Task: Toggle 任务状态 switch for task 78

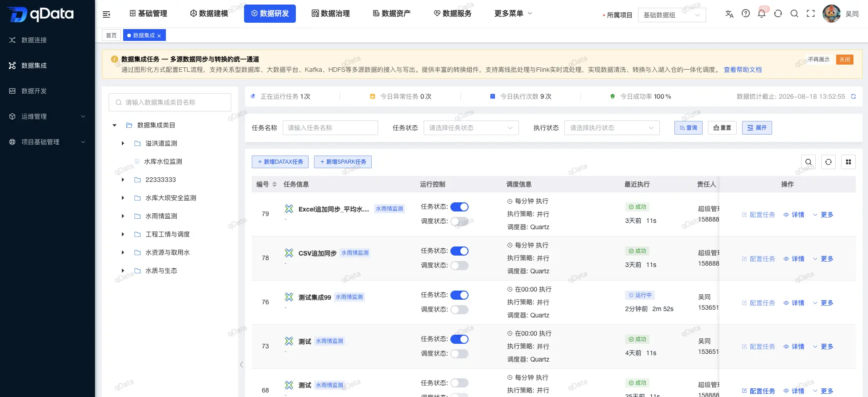Action: tap(459, 251)
